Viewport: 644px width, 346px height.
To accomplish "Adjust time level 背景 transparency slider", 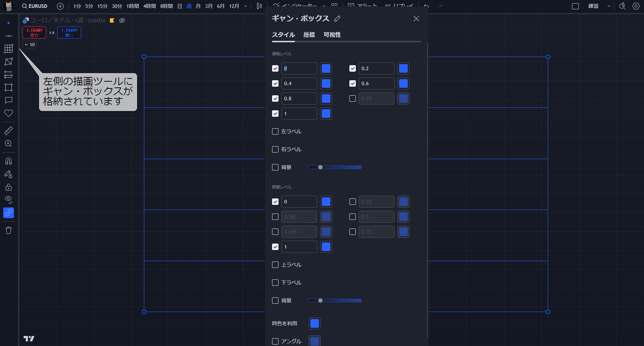I will point(335,301).
